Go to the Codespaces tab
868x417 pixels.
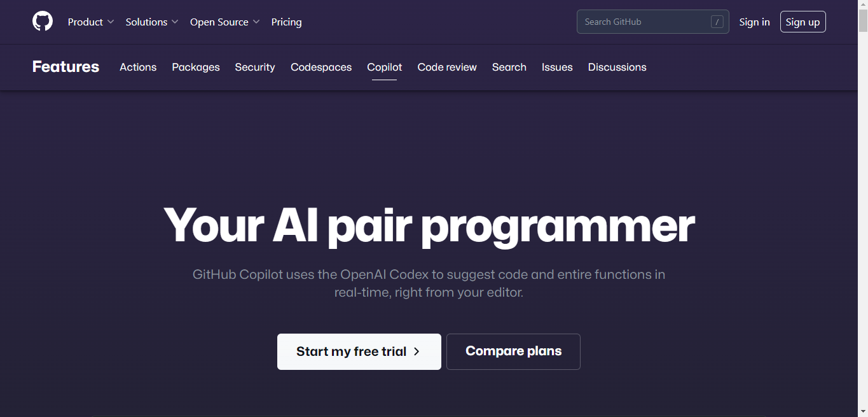(321, 67)
